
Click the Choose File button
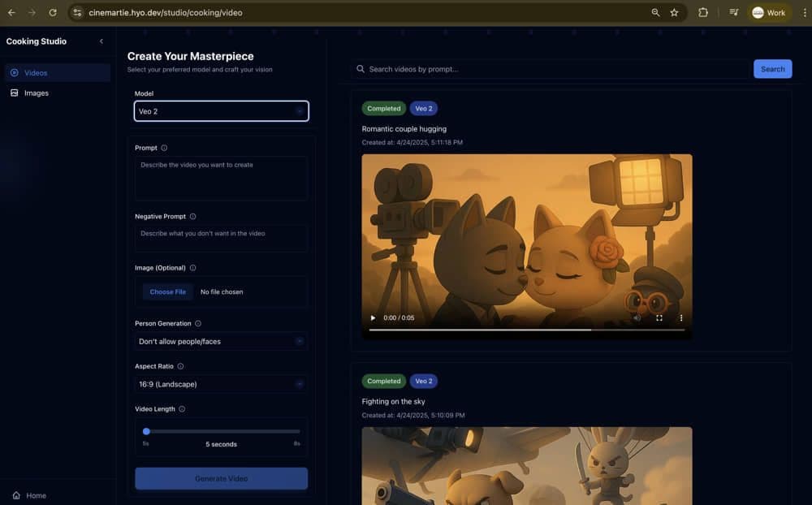(x=168, y=291)
